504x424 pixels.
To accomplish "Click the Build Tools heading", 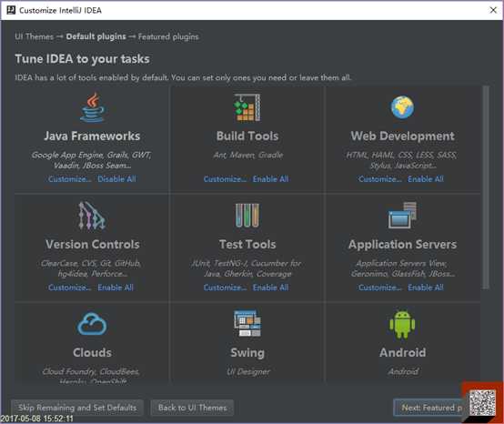I will (247, 136).
